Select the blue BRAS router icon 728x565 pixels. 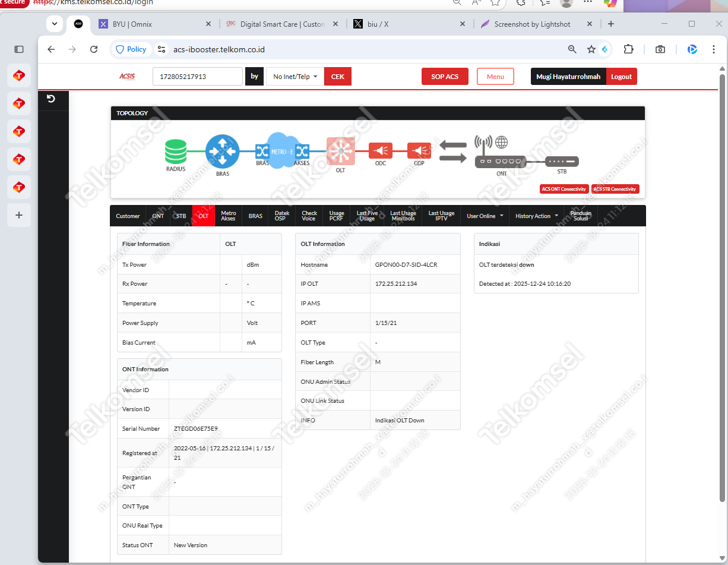click(223, 151)
